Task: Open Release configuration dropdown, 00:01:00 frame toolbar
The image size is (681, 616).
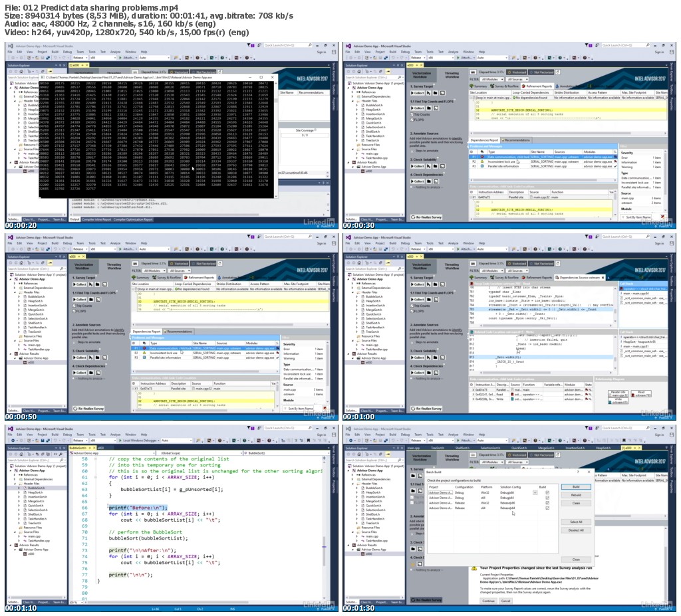Action: pos(419,249)
